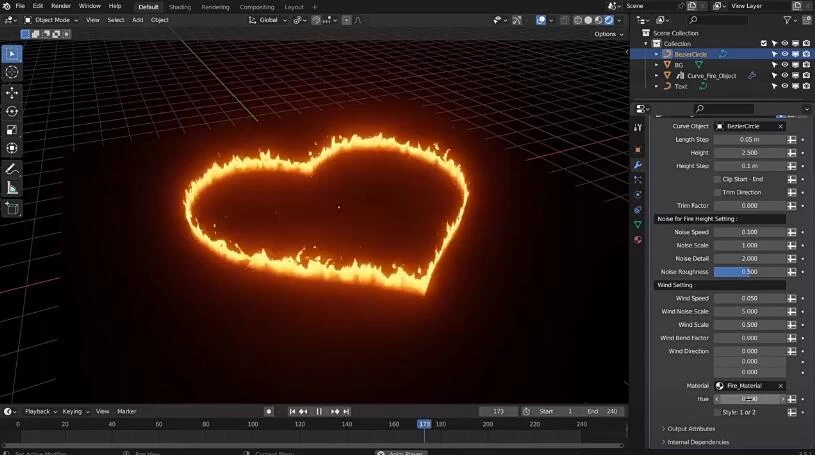
Task: Open the Playback popover in timeline
Action: [x=39, y=411]
